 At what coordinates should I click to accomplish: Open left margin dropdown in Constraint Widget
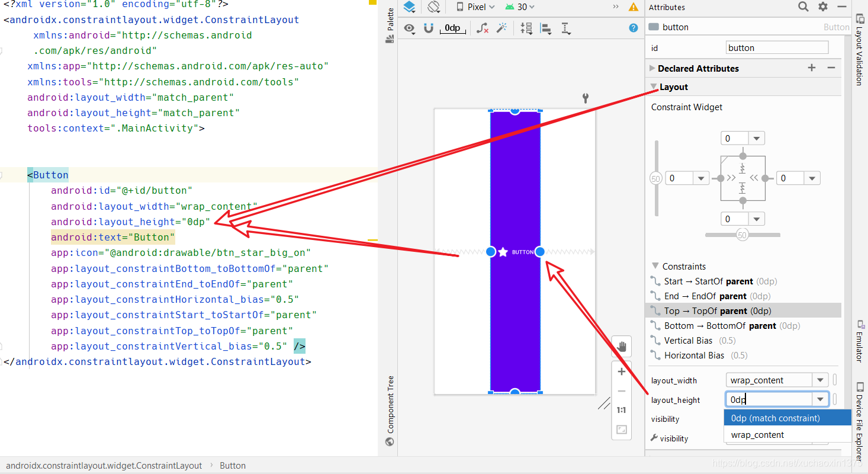pos(701,178)
